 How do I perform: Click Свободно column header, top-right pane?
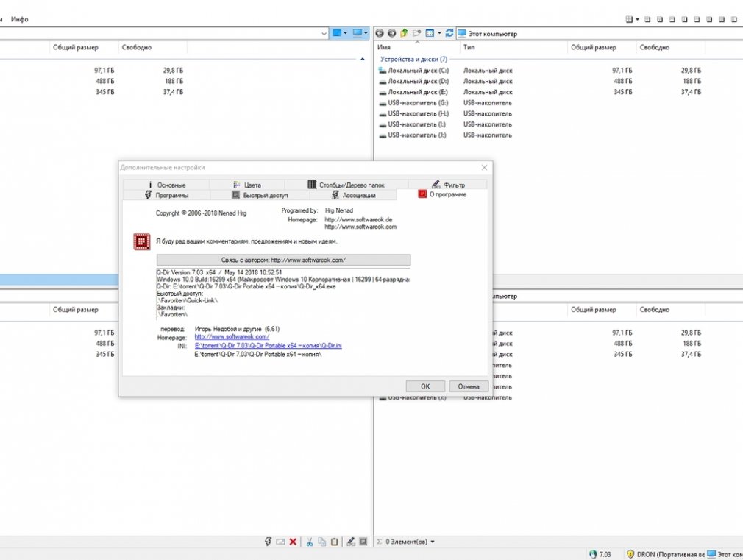point(670,47)
